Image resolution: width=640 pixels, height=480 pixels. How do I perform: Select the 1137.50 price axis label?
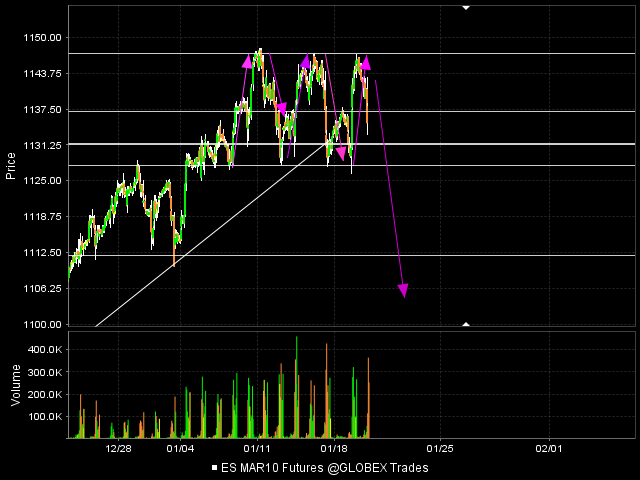pyautogui.click(x=42, y=109)
